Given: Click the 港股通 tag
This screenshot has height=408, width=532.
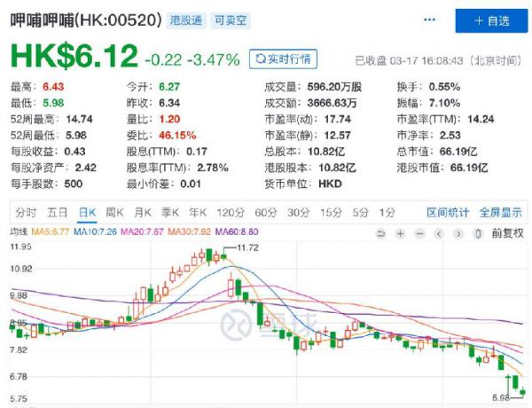Looking at the screenshot, I should [186, 20].
